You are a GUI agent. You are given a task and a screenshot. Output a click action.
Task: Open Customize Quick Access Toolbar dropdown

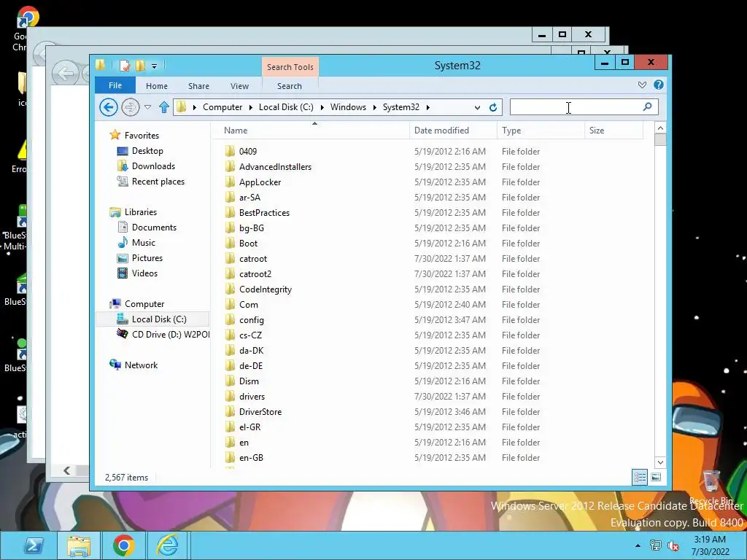tap(155, 66)
